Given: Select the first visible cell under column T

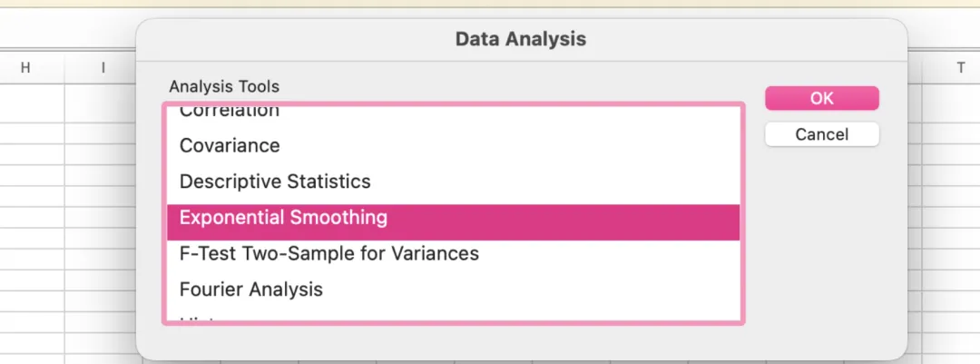Looking at the screenshot, I should coord(951,103).
